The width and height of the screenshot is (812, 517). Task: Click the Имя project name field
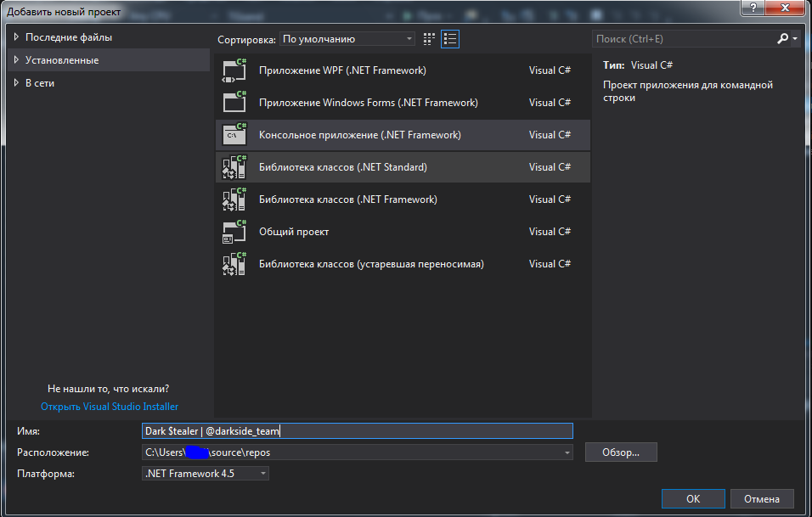(x=358, y=431)
